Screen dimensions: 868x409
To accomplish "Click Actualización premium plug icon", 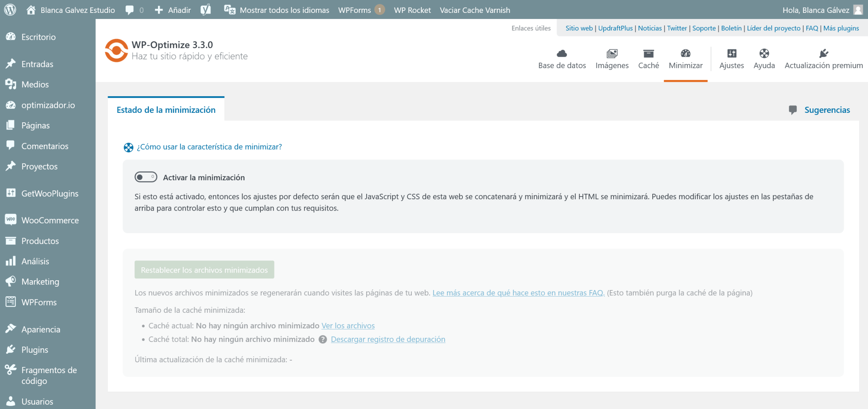I will coord(824,53).
